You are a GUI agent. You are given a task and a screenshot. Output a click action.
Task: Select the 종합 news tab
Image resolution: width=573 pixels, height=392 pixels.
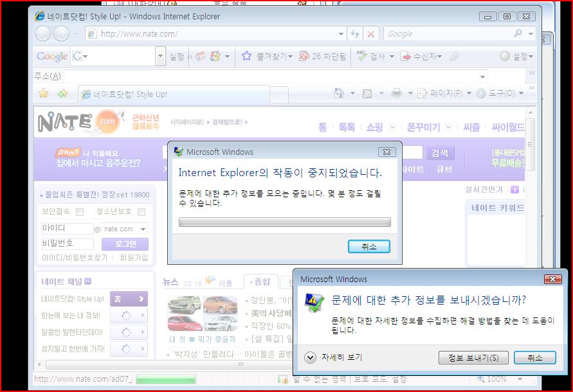(261, 281)
